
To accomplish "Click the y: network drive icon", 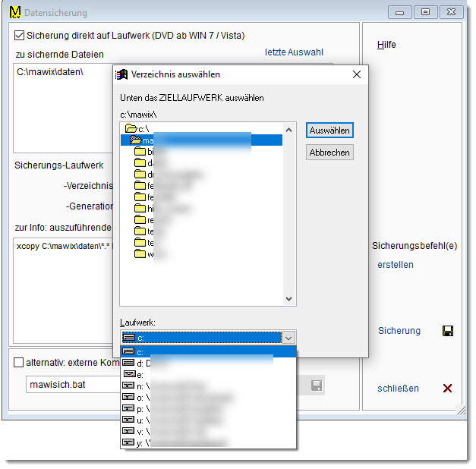I will [x=129, y=442].
